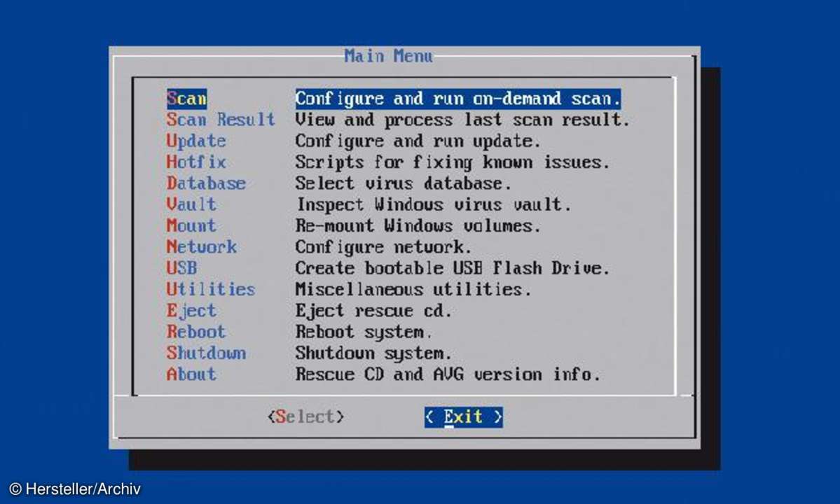Screen dimensions: 840x504
Task: Click 'View and process last scan result.' text
Action: [x=462, y=119]
